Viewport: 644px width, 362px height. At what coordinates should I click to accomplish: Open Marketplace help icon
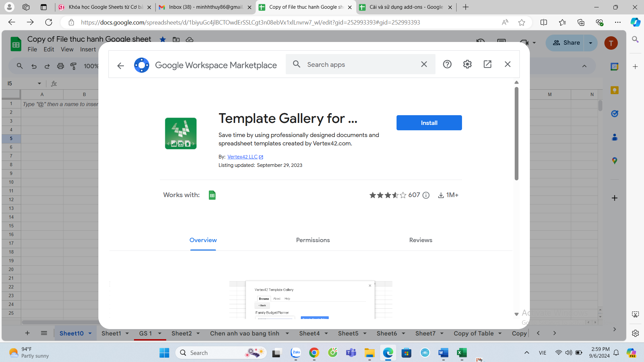click(x=447, y=64)
